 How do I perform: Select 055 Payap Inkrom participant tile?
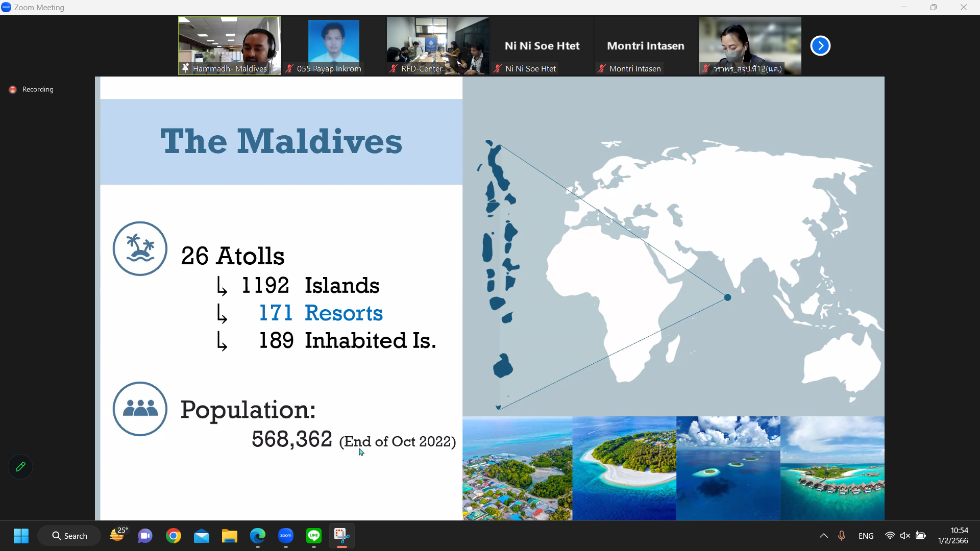tap(333, 45)
